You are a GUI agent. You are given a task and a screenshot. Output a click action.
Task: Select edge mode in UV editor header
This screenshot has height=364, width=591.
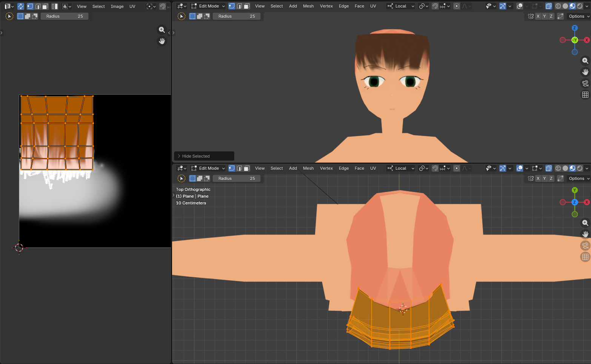pos(38,6)
